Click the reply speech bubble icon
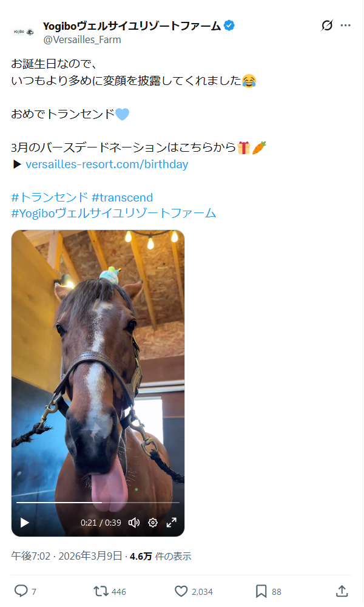 click(x=21, y=591)
